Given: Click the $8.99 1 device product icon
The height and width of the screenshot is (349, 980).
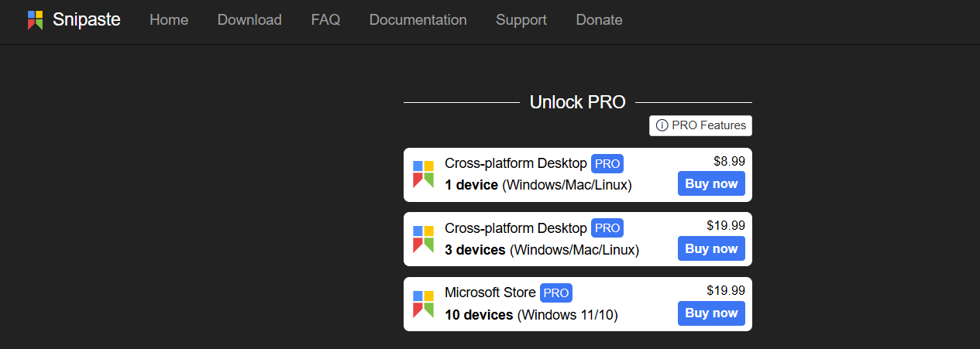Looking at the screenshot, I should coord(423,174).
